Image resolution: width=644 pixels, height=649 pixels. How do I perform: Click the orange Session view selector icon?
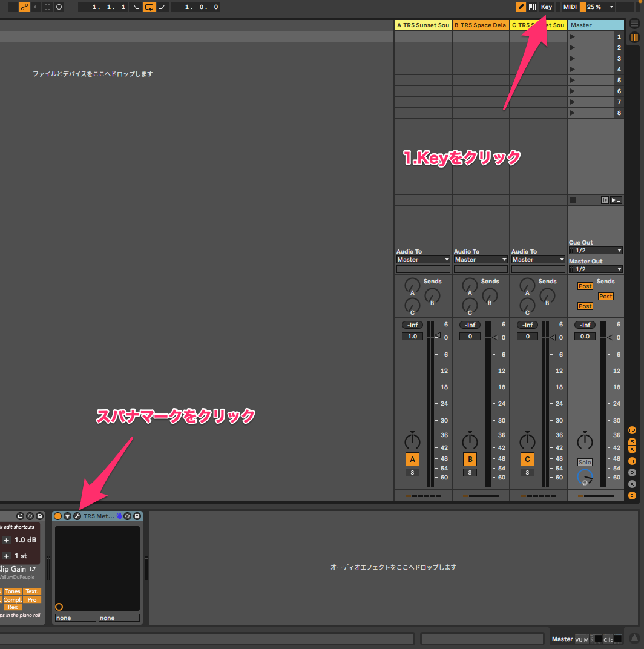click(634, 38)
